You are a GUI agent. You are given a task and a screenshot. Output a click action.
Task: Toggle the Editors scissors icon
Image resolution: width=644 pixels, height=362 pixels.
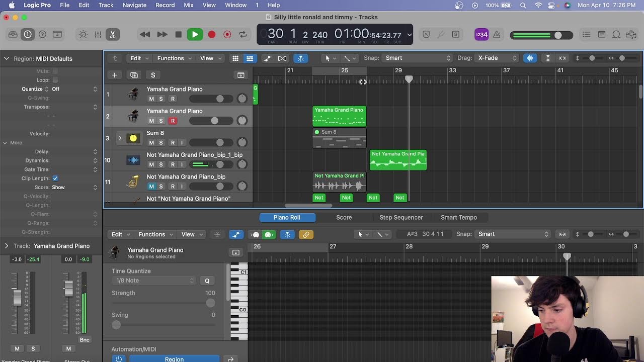point(113,35)
